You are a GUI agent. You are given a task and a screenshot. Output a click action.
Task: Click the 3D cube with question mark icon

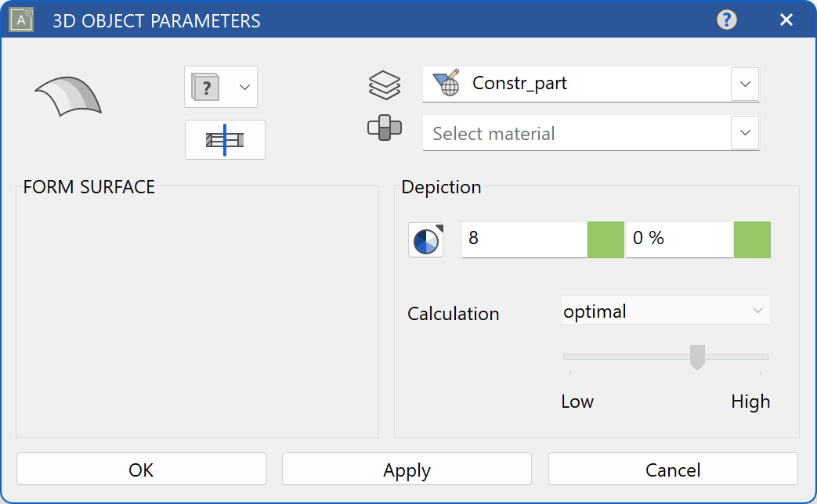tap(206, 86)
